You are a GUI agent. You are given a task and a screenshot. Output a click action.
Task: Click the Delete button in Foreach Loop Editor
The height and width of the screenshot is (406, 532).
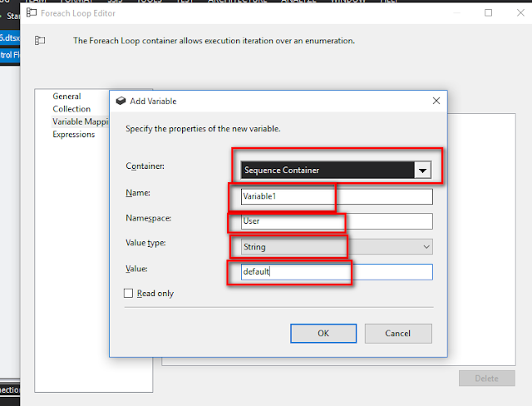pos(487,379)
